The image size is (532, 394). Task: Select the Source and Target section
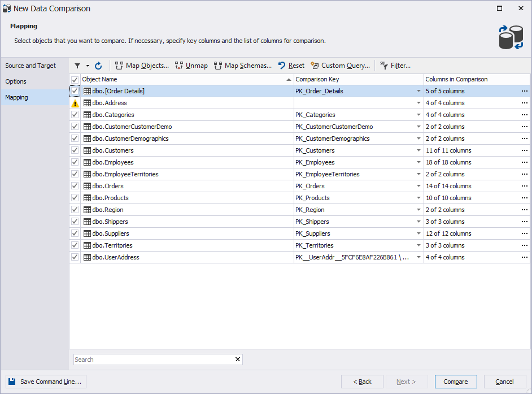click(30, 65)
